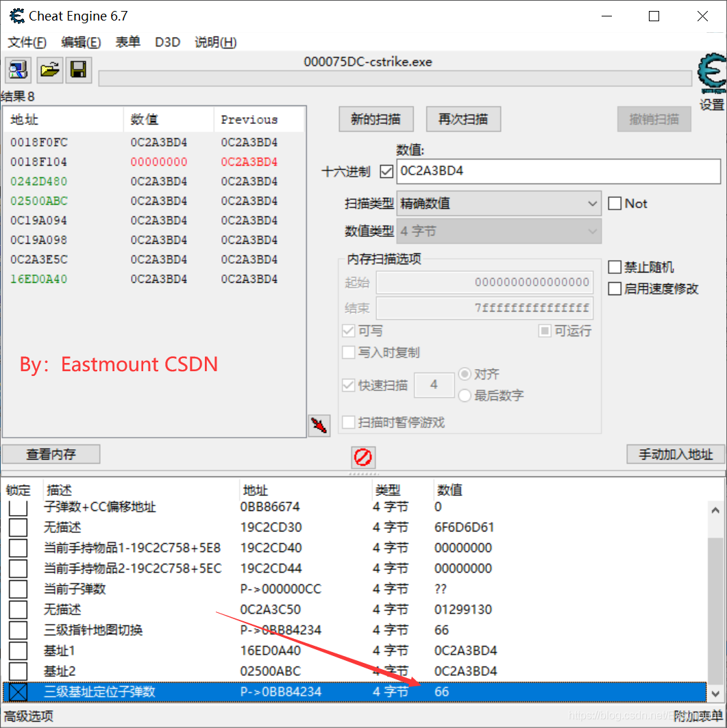Open the 数值类型 dropdown

point(498,231)
